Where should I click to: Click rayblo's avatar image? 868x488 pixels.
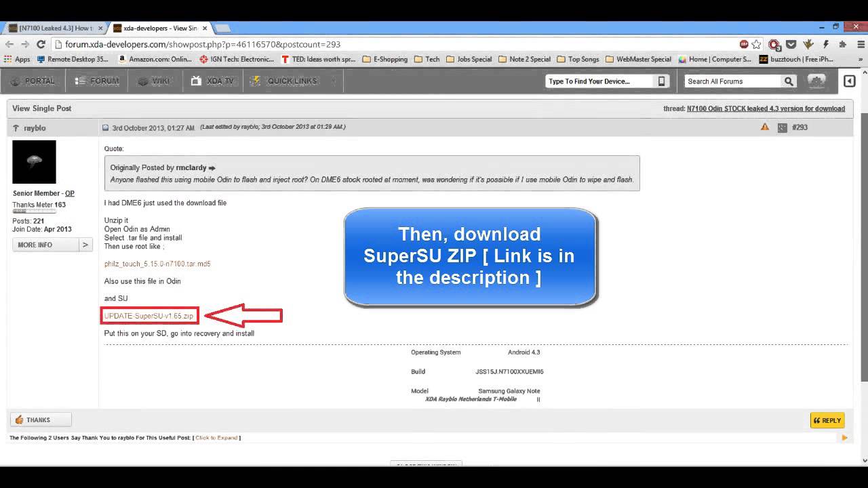pos(34,161)
